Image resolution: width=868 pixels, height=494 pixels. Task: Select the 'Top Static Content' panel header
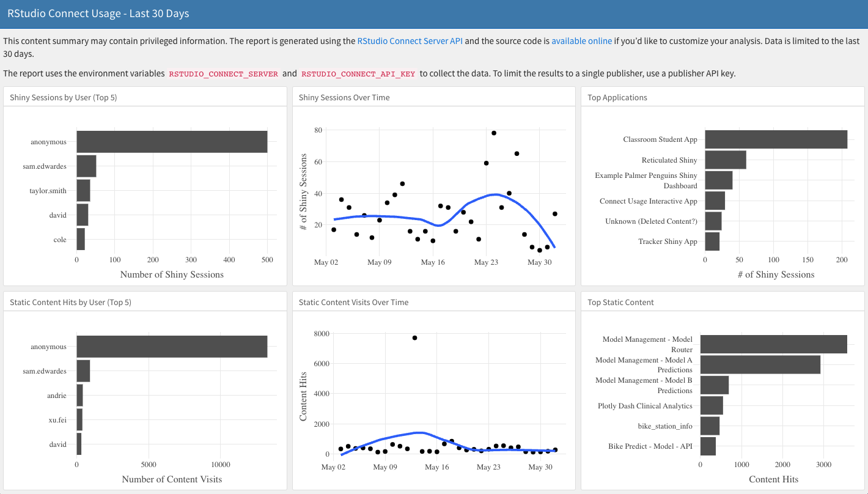pyautogui.click(x=620, y=302)
